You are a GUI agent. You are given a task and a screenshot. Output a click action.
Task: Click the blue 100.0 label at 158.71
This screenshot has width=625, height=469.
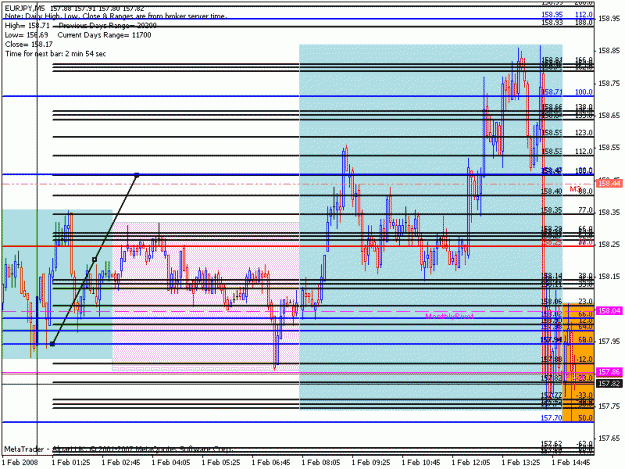(584, 92)
